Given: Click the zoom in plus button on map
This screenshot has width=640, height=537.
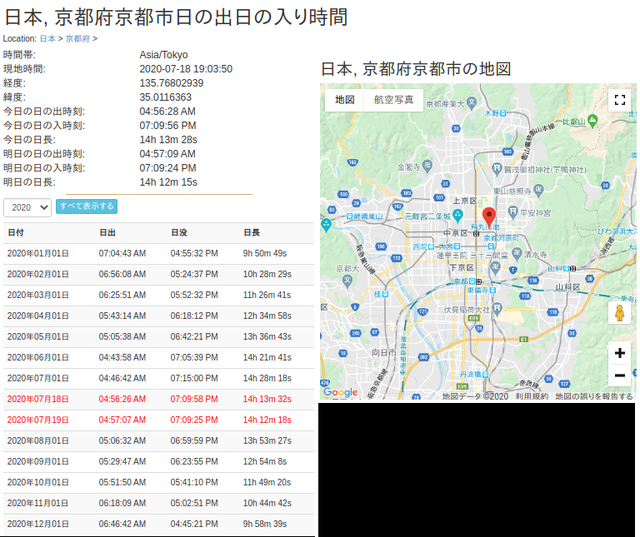Looking at the screenshot, I should point(619,353).
